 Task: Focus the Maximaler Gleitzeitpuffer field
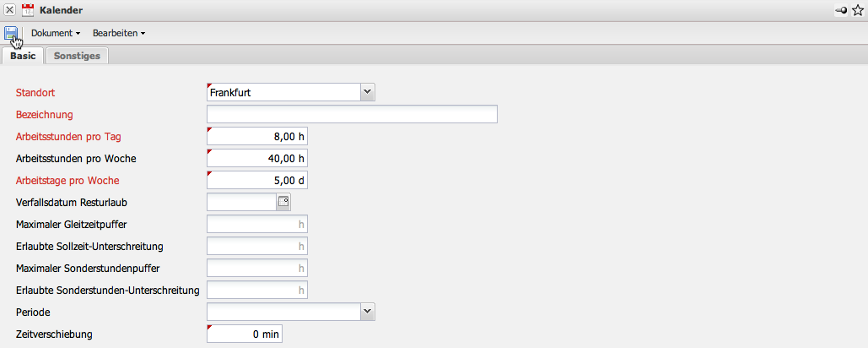pos(257,224)
